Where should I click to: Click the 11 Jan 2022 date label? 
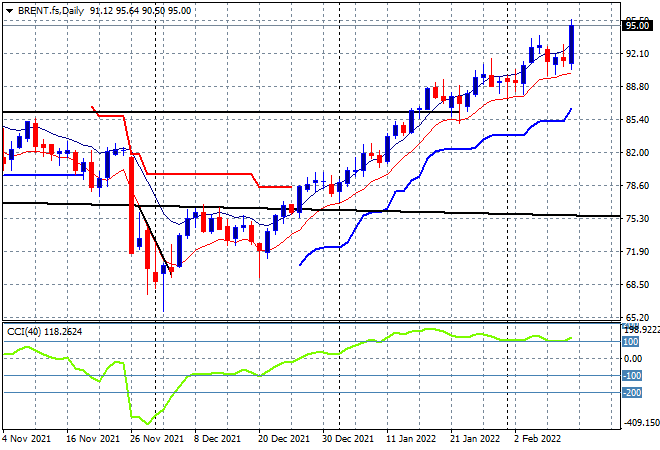tap(411, 439)
